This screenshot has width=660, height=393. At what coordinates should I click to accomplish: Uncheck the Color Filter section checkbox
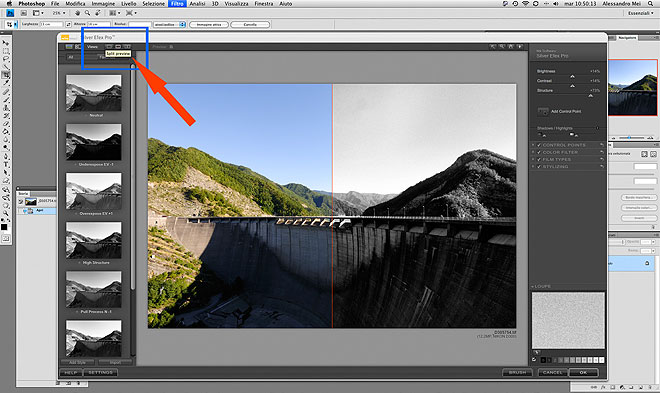(539, 152)
